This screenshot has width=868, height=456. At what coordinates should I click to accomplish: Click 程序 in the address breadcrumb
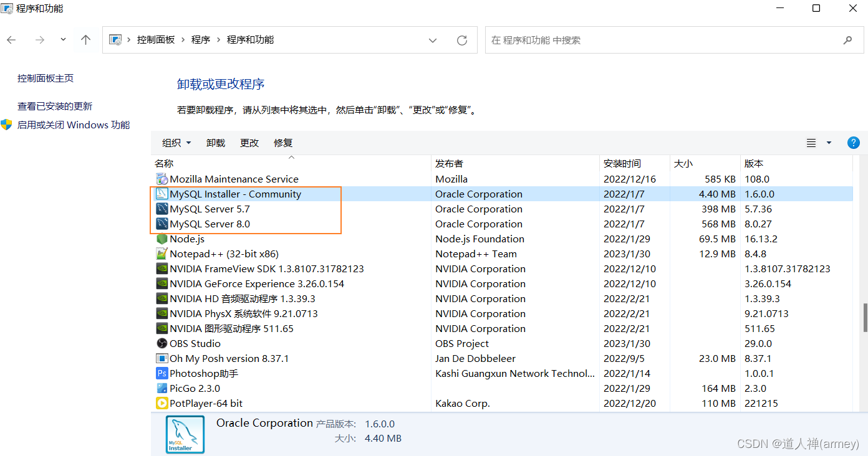[201, 40]
